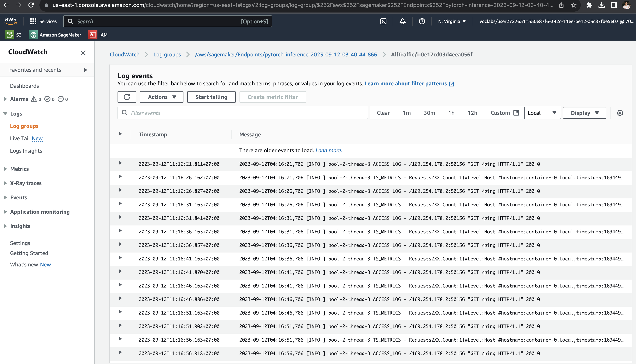This screenshot has height=364, width=636.
Task: View site information lock icon
Action: click(46, 5)
